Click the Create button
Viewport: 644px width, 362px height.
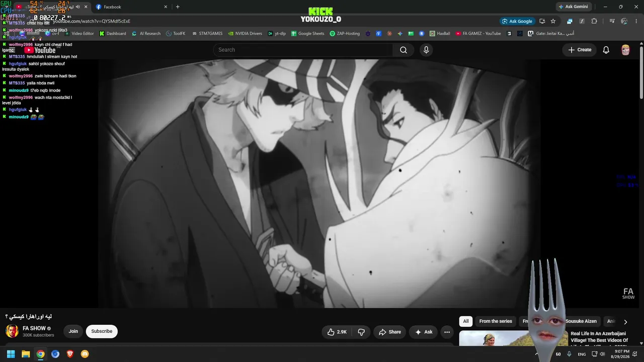point(580,50)
